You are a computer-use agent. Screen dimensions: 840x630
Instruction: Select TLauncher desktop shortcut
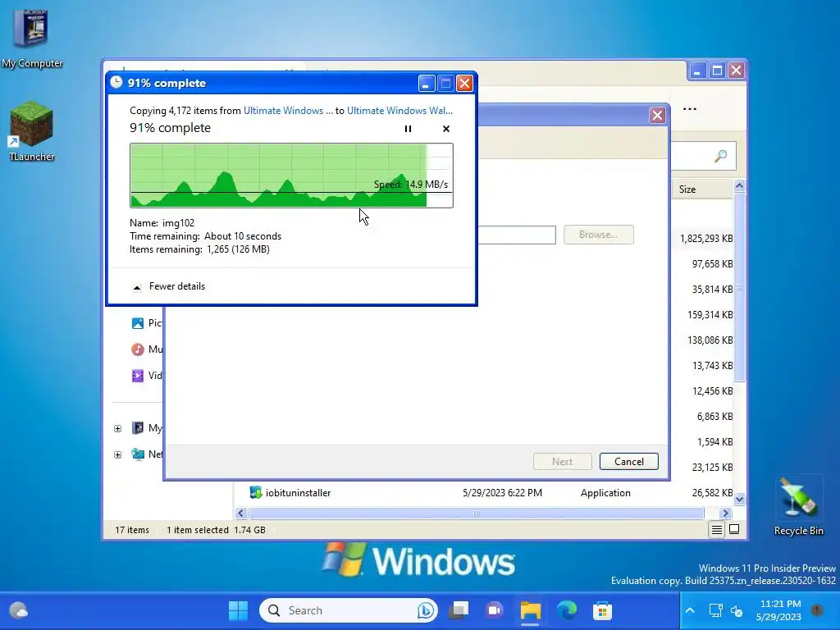[32, 131]
